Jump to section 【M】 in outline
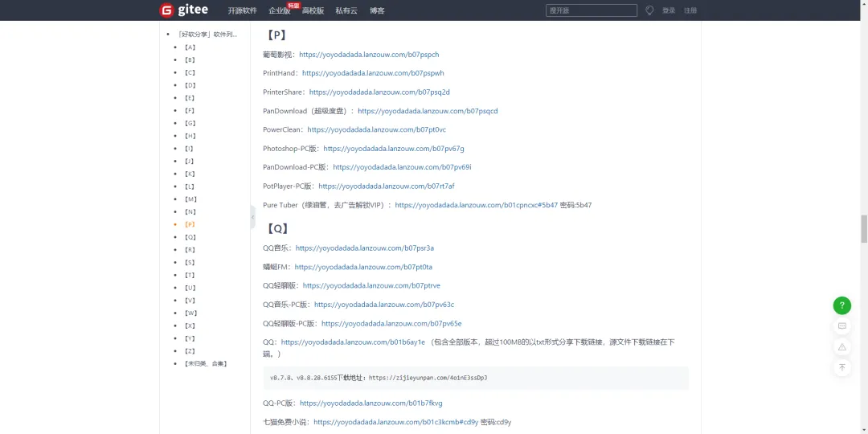 tap(190, 199)
